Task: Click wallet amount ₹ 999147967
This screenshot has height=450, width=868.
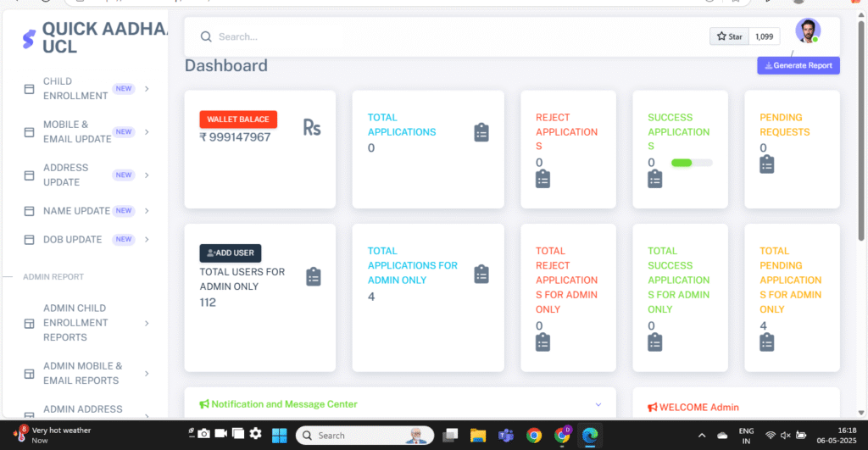Action: [236, 137]
